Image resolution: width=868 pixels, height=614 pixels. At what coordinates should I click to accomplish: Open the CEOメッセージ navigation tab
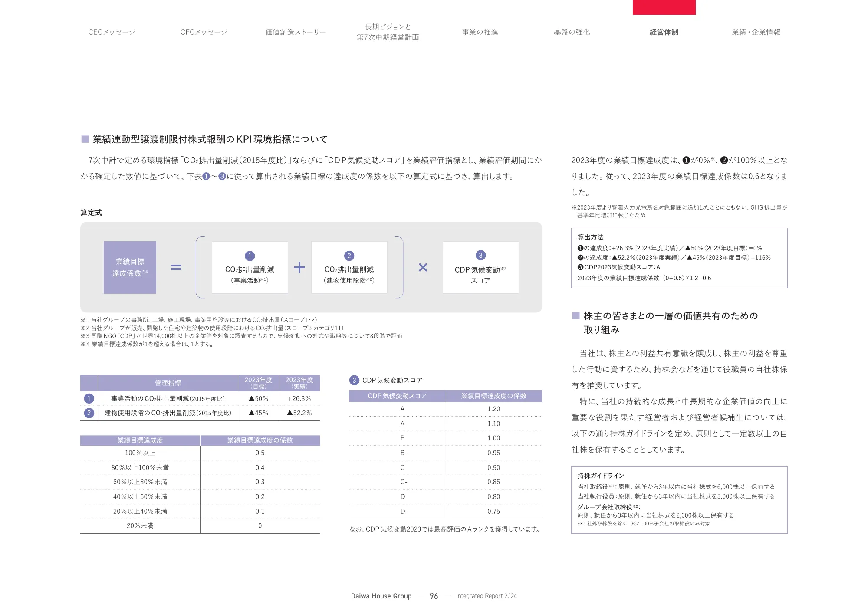[112, 32]
